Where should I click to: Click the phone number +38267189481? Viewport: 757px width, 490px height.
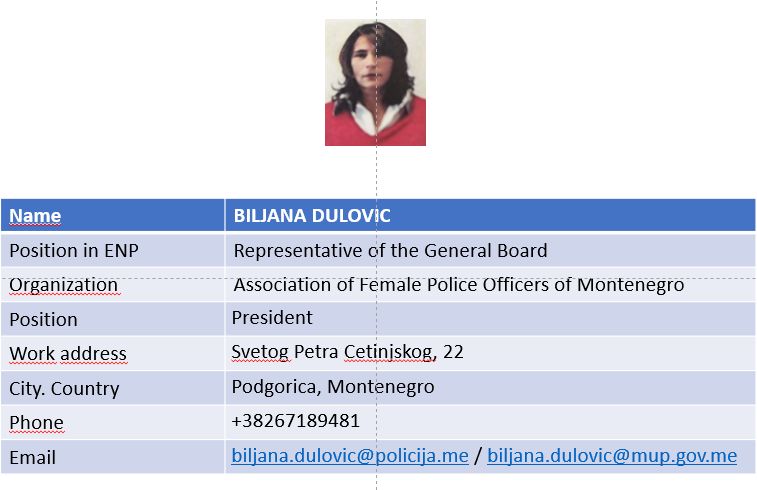coord(295,421)
